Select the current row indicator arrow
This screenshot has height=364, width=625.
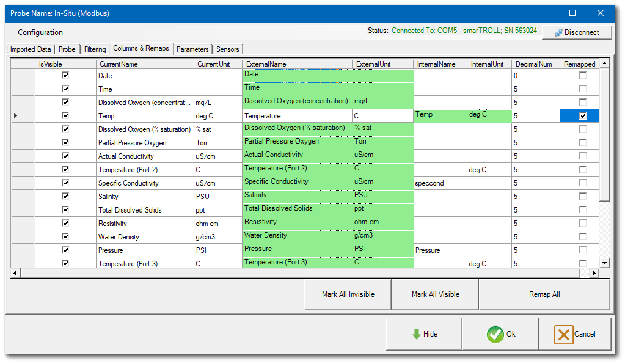15,116
